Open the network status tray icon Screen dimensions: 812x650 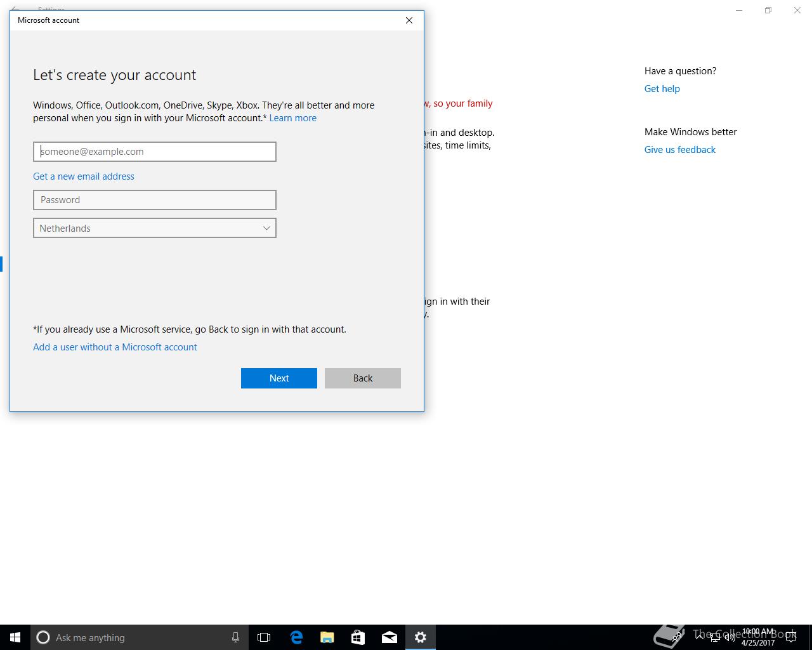(x=715, y=637)
